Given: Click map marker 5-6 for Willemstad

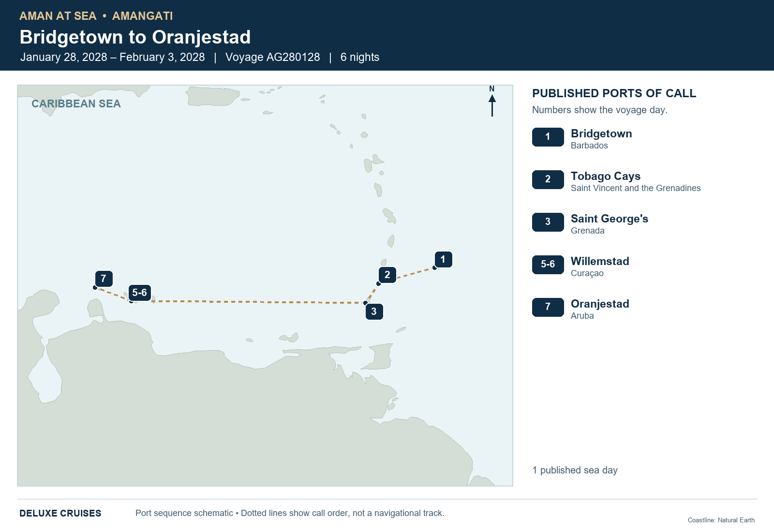Looking at the screenshot, I should point(139,293).
